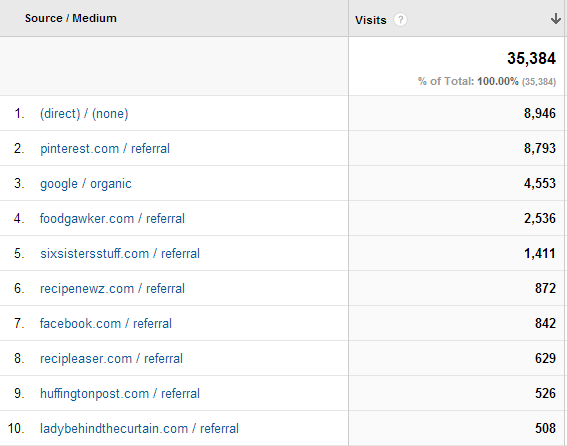The width and height of the screenshot is (567, 446).
Task: Sort by the Visits column header
Action: [x=371, y=20]
